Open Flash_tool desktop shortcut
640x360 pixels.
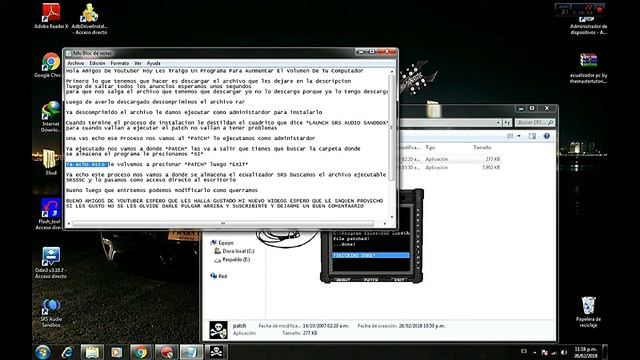(50, 214)
